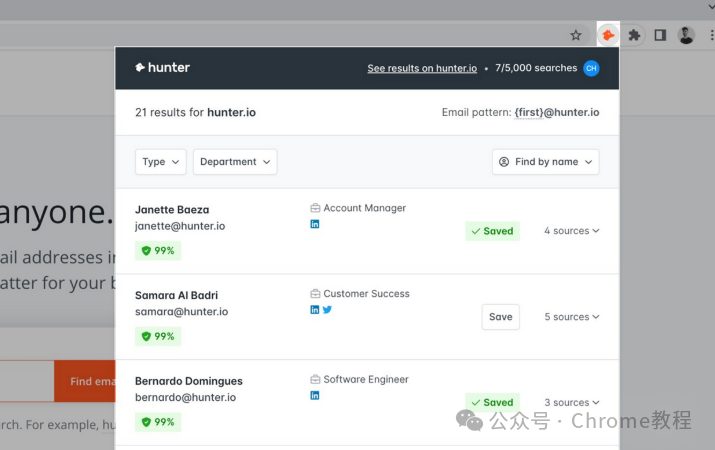The height and width of the screenshot is (450, 715).
Task: Click the 99% confidence badge for Bernardo
Action: click(x=158, y=422)
